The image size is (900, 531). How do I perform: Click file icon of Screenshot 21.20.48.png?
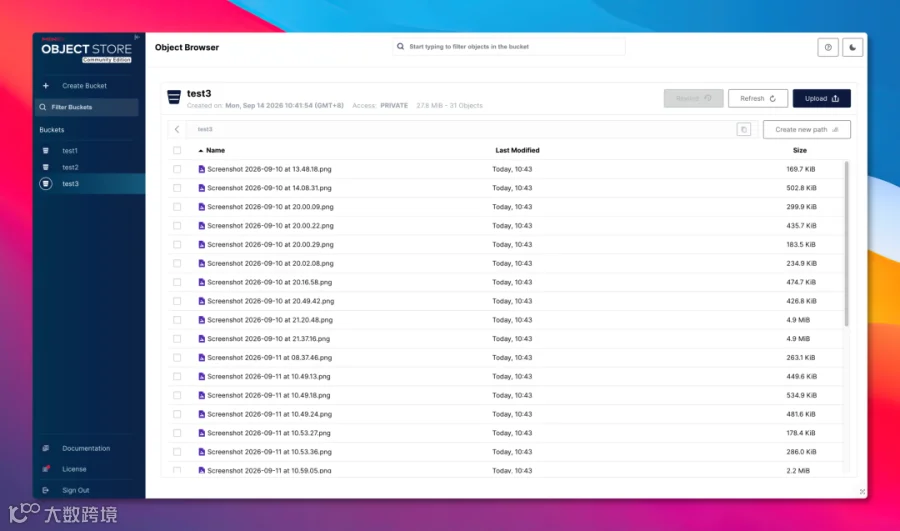[x=201, y=320]
